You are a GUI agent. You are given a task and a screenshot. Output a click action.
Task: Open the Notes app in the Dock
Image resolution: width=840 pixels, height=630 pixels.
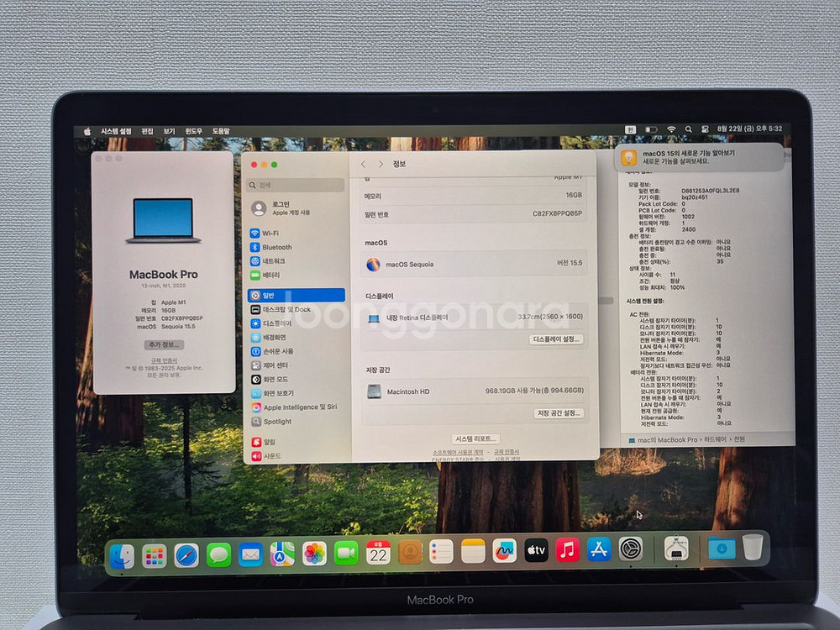[x=473, y=551]
